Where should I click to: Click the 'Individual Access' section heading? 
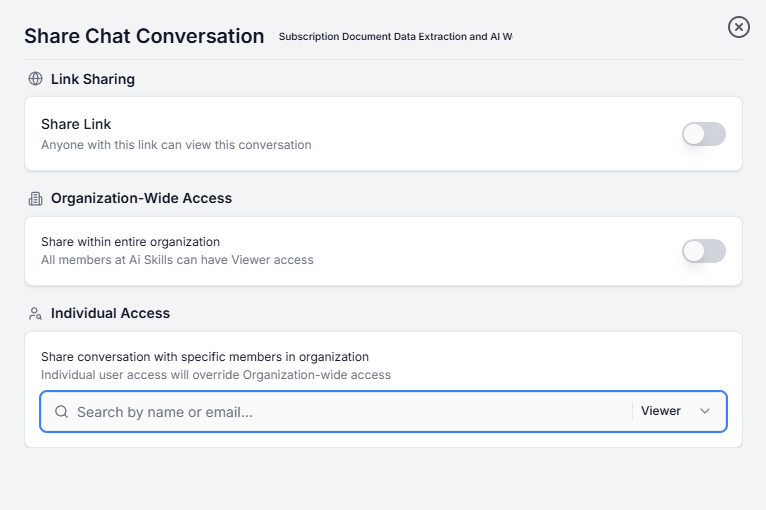[x=110, y=313]
